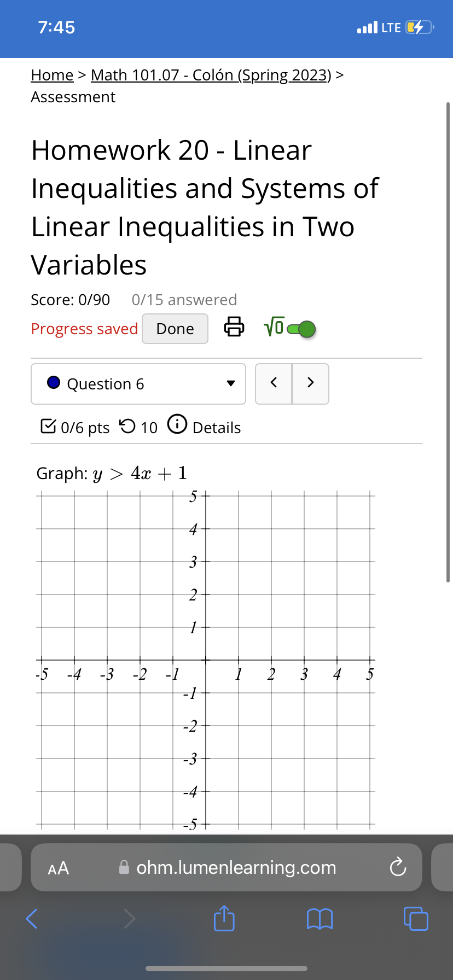
Task: Open the Safari bookmarks book icon
Action: (x=320, y=919)
